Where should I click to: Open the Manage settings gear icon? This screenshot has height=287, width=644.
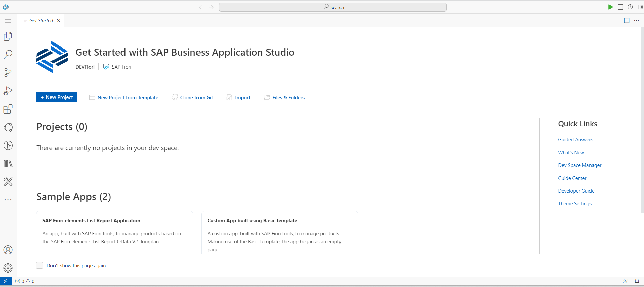(x=8, y=268)
